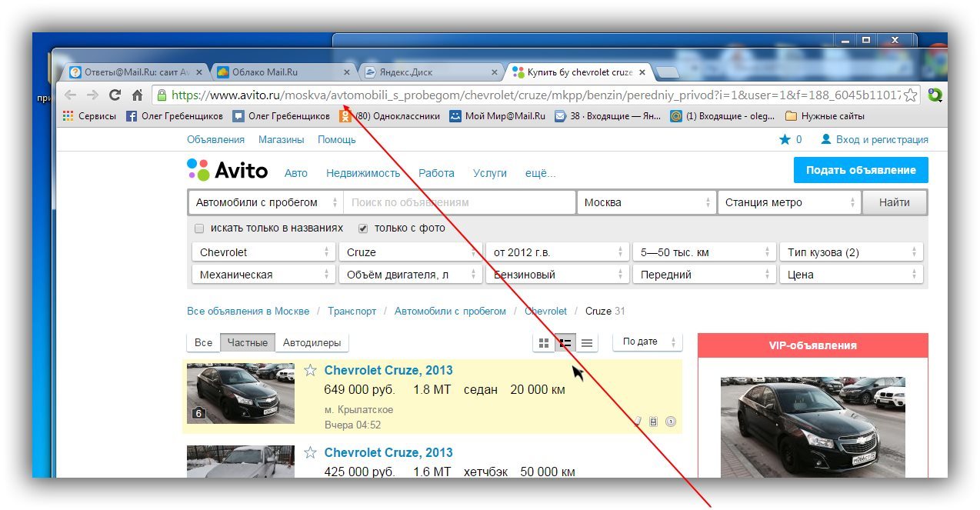Open the 'Тип кузова (2)' dropdown
This screenshot has width=980, height=510.
pos(851,252)
